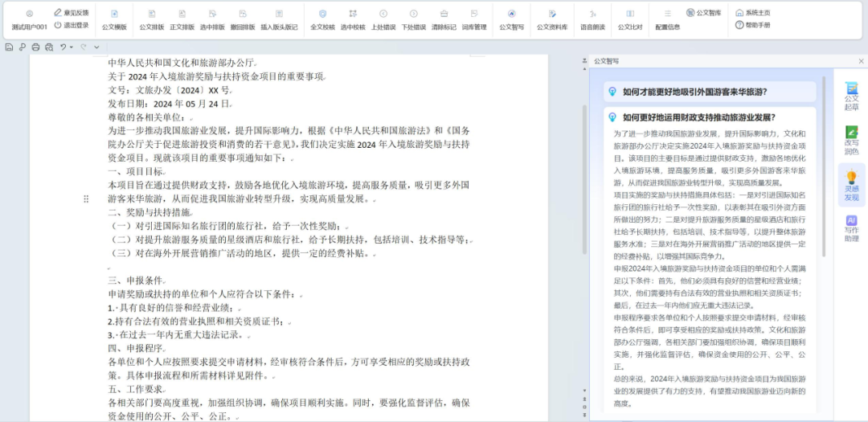Screen dimensions: 868x422
Task: Apply 正文排版 body text layout
Action: (182, 20)
